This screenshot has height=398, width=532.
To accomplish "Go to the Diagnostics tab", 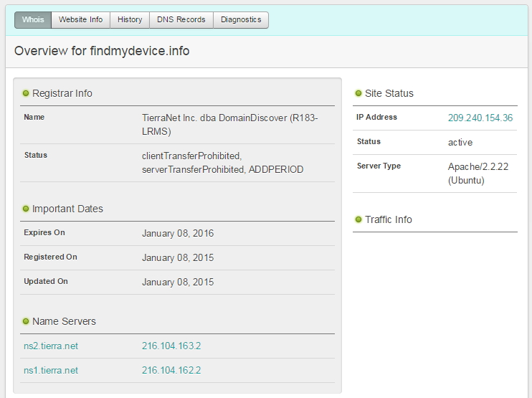I will tap(241, 20).
